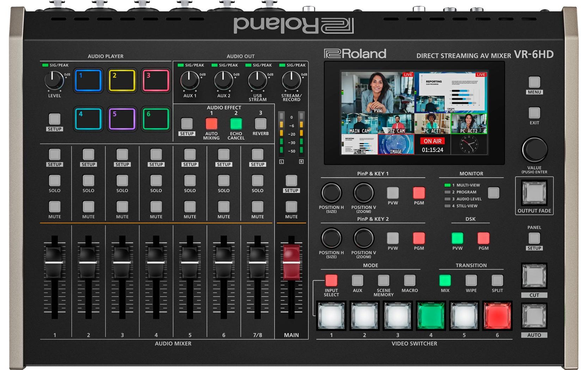The height and width of the screenshot is (370, 588).
Task: Choose WIPE transition
Action: [x=471, y=280]
